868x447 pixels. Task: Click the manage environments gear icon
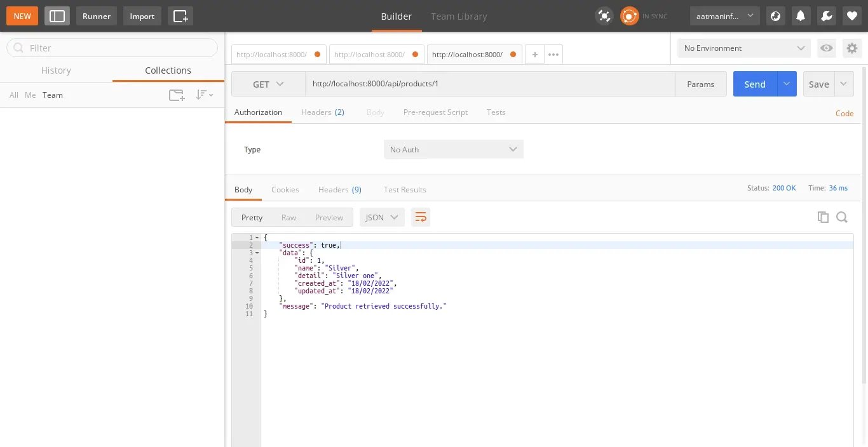[851, 48]
